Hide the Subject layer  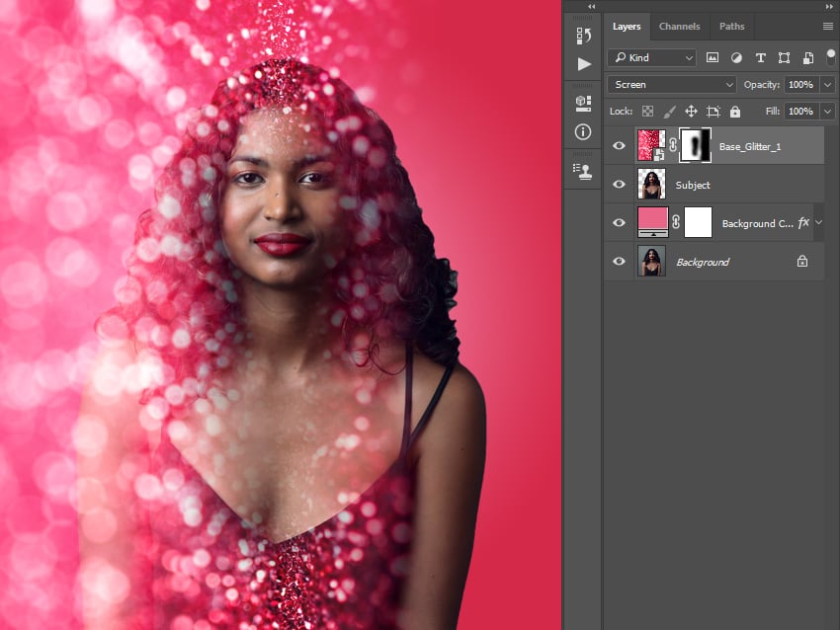tap(620, 185)
